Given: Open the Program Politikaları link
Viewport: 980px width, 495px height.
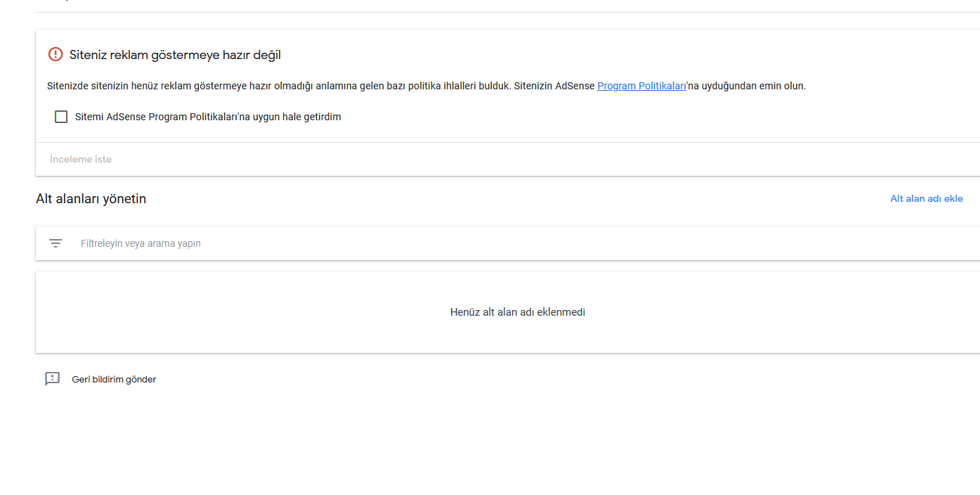Looking at the screenshot, I should pos(641,86).
